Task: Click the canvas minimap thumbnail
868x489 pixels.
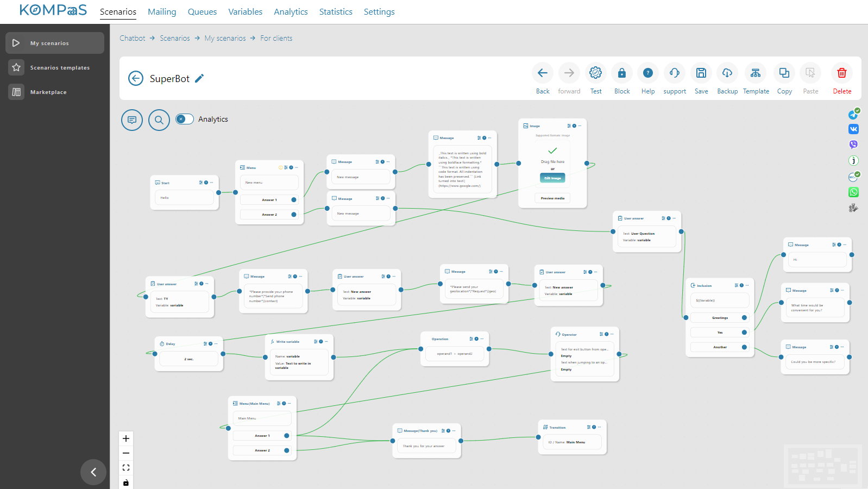Action: 823,466
